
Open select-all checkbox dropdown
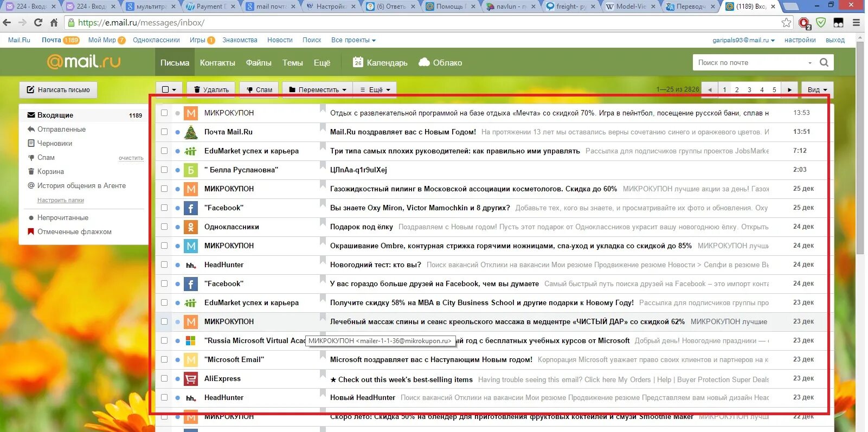(x=169, y=89)
